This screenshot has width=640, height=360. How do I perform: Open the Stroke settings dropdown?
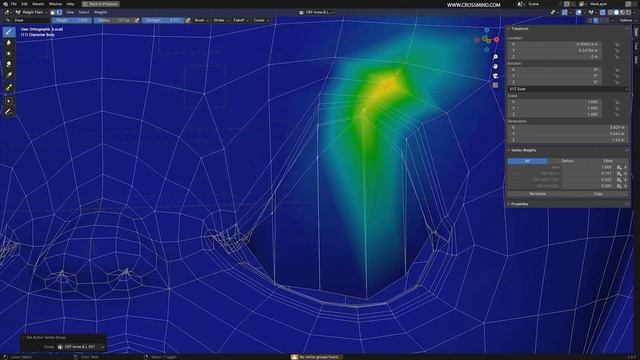[221, 20]
